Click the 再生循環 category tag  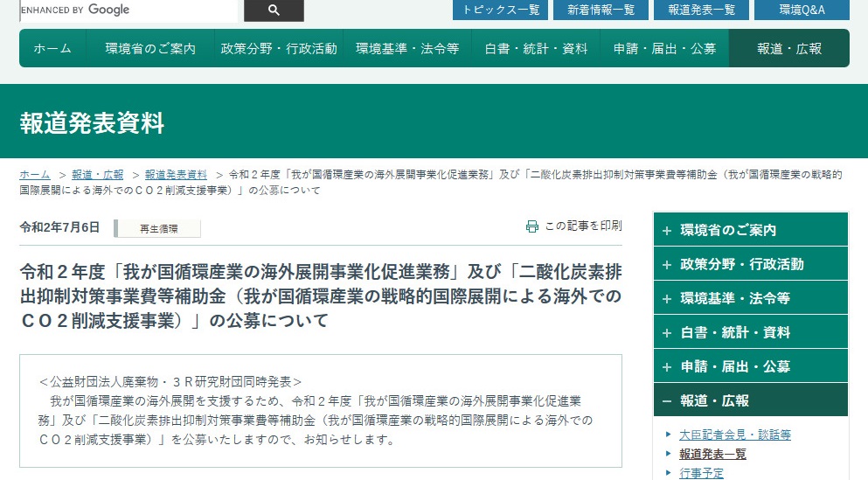158,229
